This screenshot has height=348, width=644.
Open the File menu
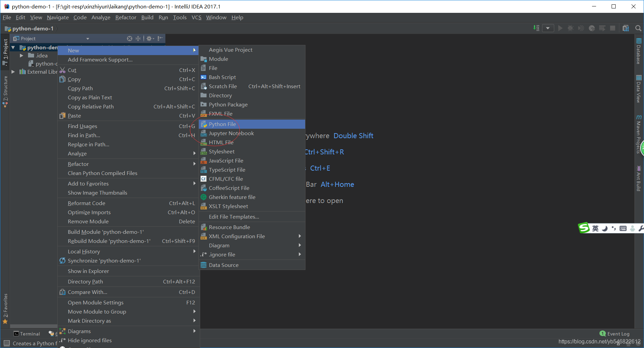(x=7, y=18)
